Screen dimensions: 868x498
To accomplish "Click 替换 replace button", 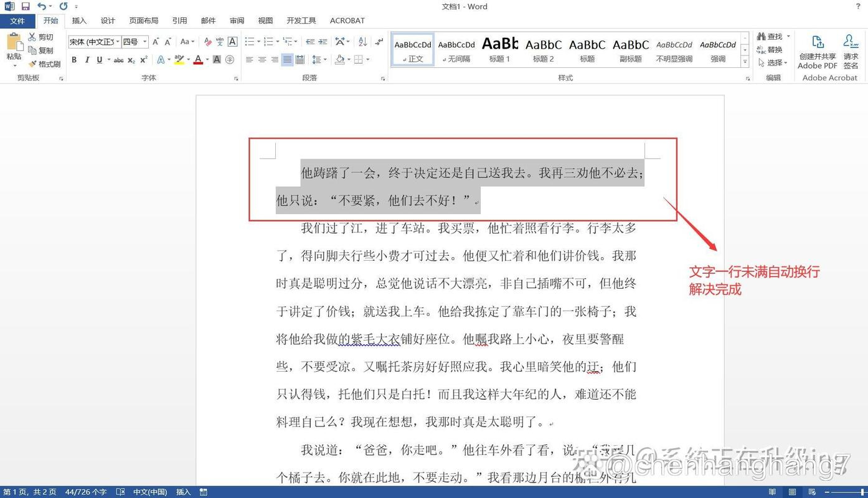I will 770,50.
